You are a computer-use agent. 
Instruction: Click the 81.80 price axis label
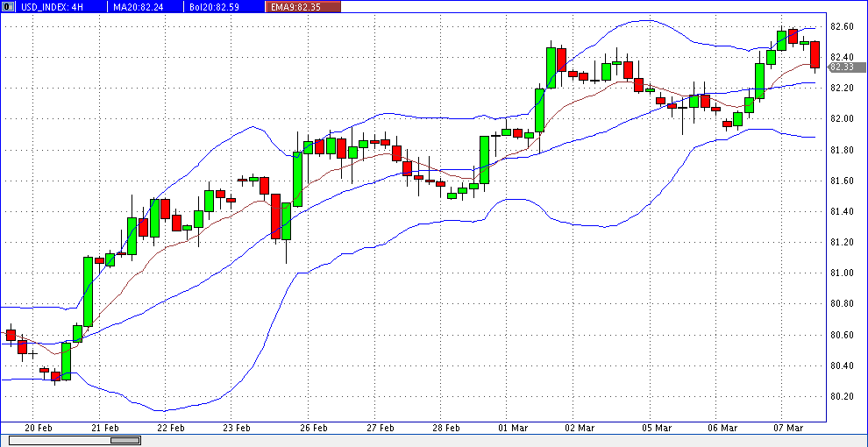point(842,150)
